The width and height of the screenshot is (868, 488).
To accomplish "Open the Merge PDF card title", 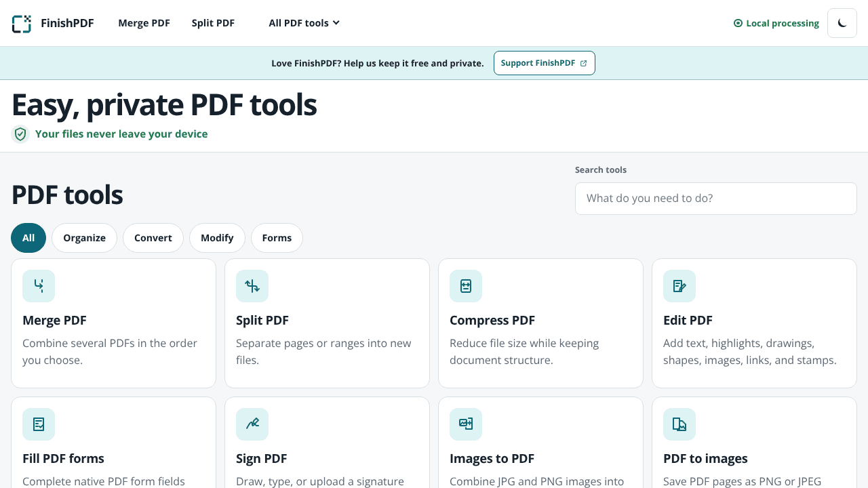I will pyautogui.click(x=54, y=321).
